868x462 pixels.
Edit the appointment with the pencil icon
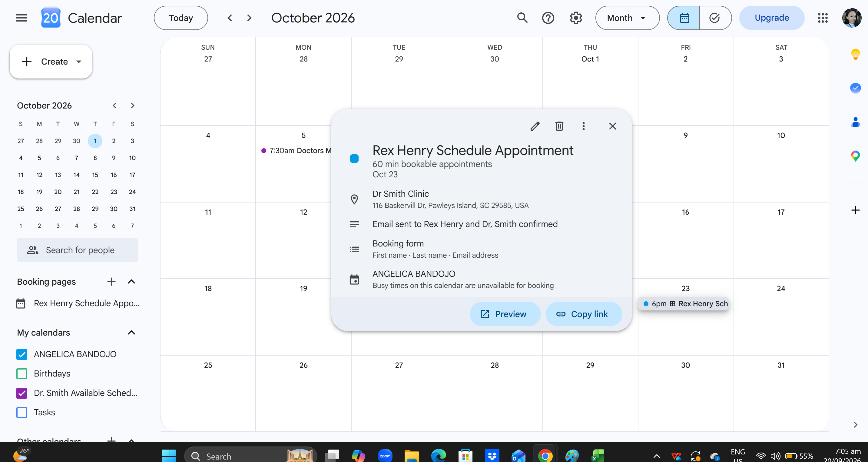[x=535, y=126]
